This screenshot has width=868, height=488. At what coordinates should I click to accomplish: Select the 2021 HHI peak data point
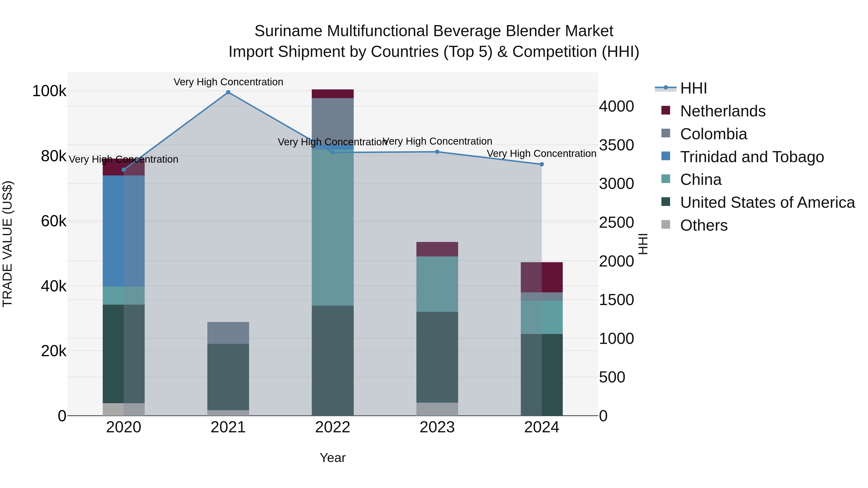[228, 92]
